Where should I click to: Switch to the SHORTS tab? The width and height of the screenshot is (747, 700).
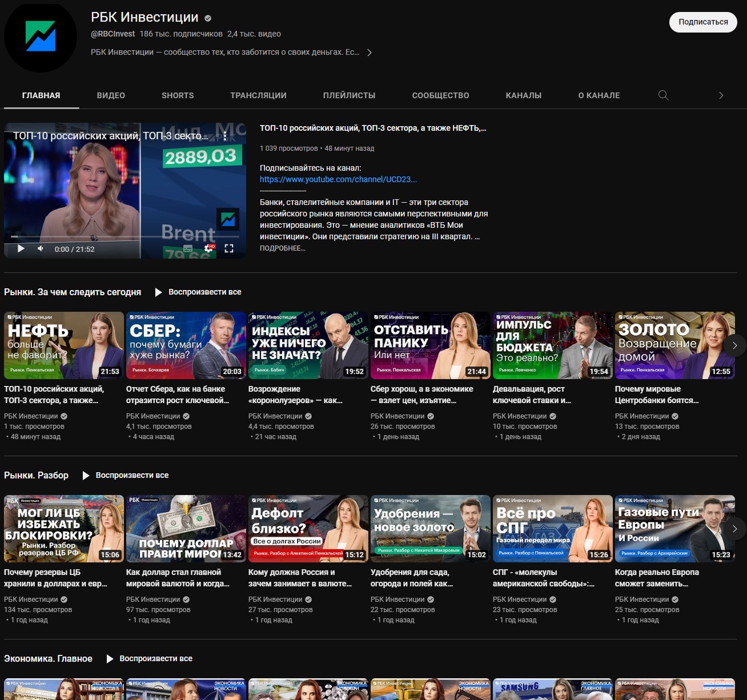tap(178, 95)
